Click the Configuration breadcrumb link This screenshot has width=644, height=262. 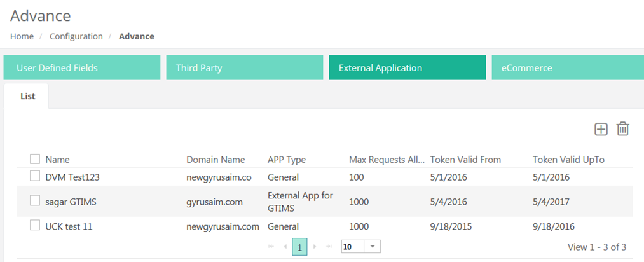tap(76, 36)
